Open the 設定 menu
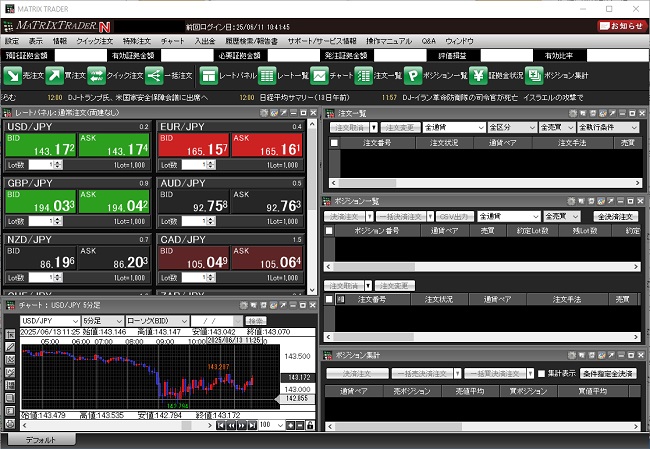 [x=12, y=41]
